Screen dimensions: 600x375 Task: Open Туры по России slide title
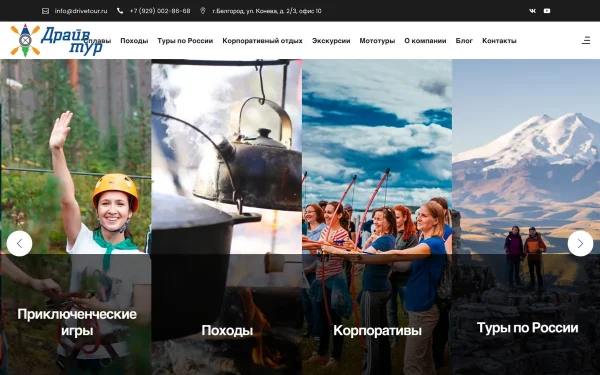point(527,328)
